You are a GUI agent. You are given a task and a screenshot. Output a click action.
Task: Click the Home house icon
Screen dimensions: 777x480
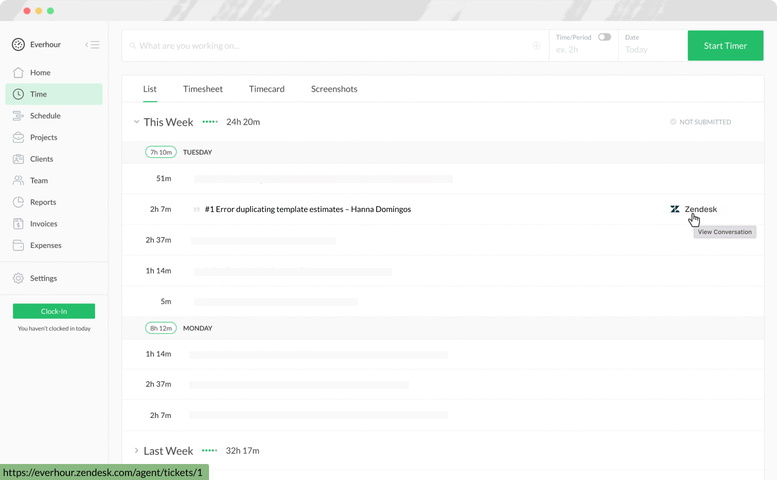[x=18, y=72]
